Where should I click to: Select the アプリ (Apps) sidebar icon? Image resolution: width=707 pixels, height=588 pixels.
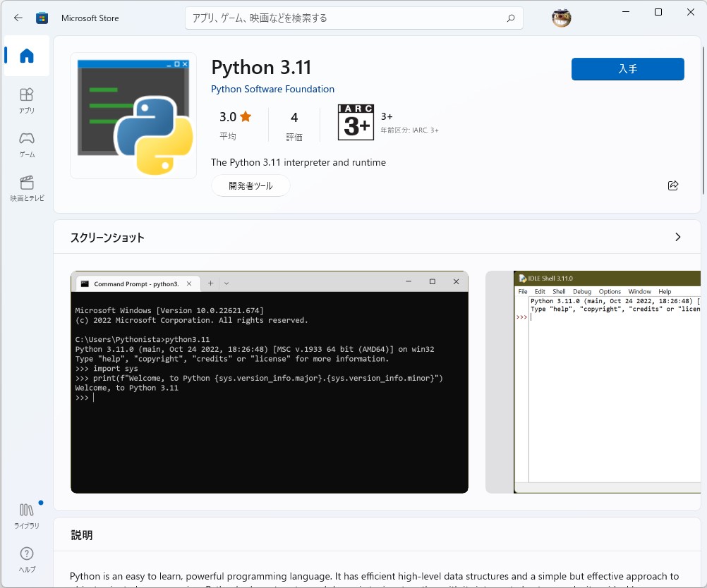tap(26, 99)
